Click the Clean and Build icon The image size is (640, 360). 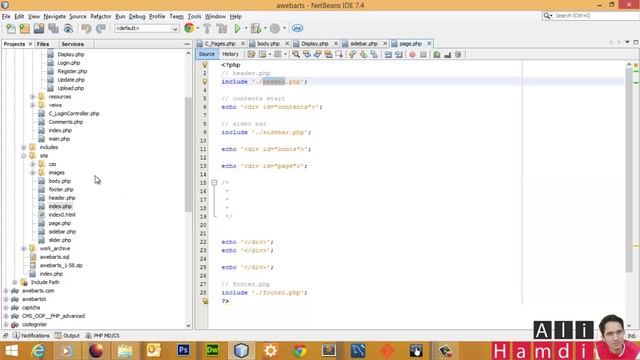(222, 29)
